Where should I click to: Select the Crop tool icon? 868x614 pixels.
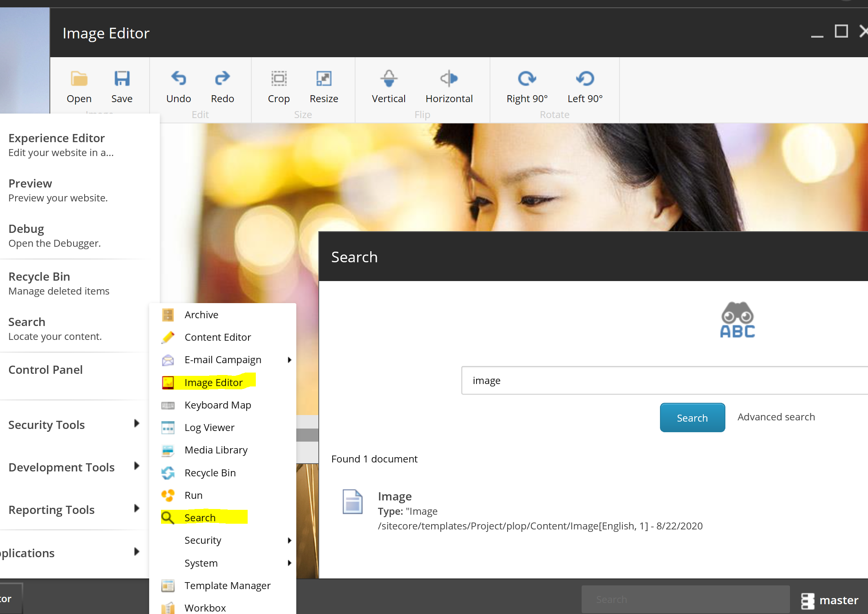279,78
